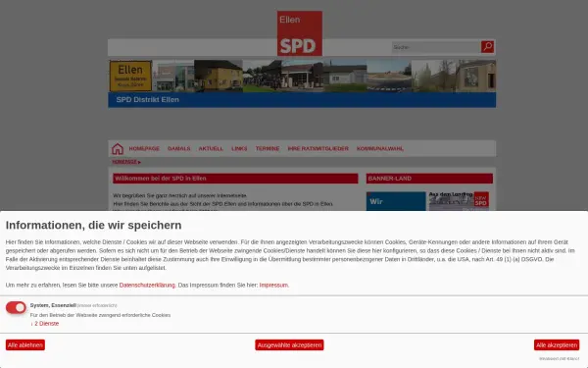This screenshot has width=588, height=368.
Task: Toggle the System, Essenziell cookie switch
Action: click(x=16, y=307)
